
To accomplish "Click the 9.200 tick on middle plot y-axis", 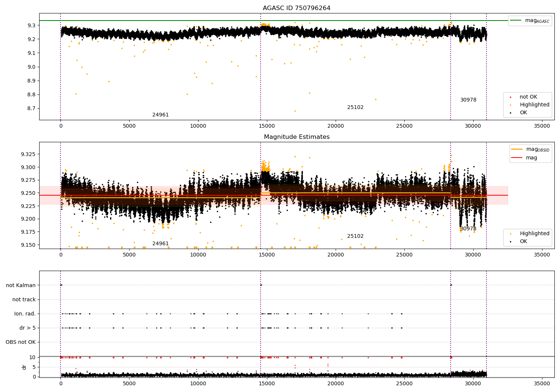I will click(28, 219).
